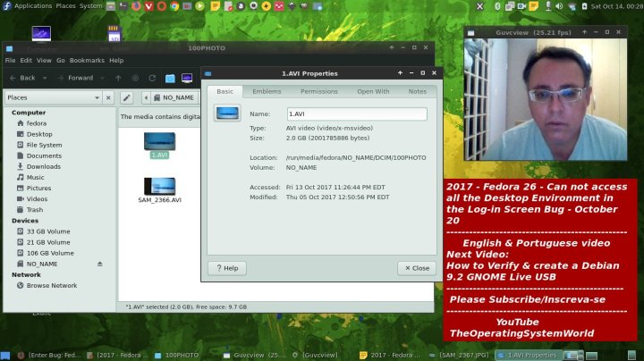Click the Up directory arrow icon

pyautogui.click(x=119, y=78)
